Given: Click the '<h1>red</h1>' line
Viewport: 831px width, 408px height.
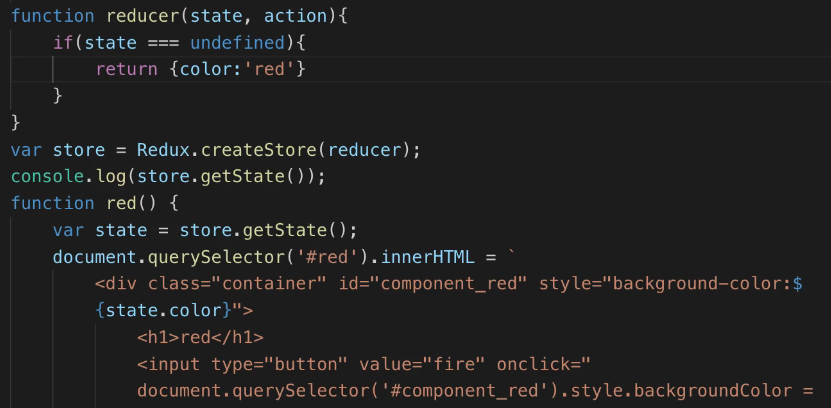Looking at the screenshot, I should click(200, 338).
